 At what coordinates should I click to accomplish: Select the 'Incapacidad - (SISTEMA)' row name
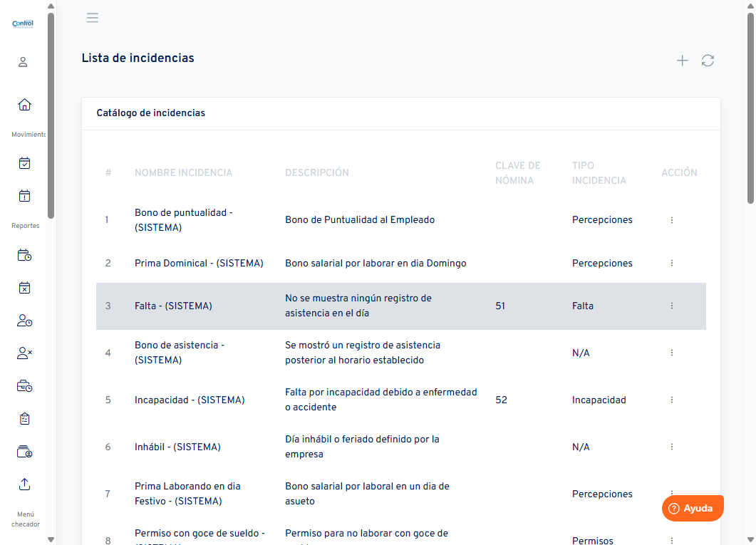pos(190,400)
